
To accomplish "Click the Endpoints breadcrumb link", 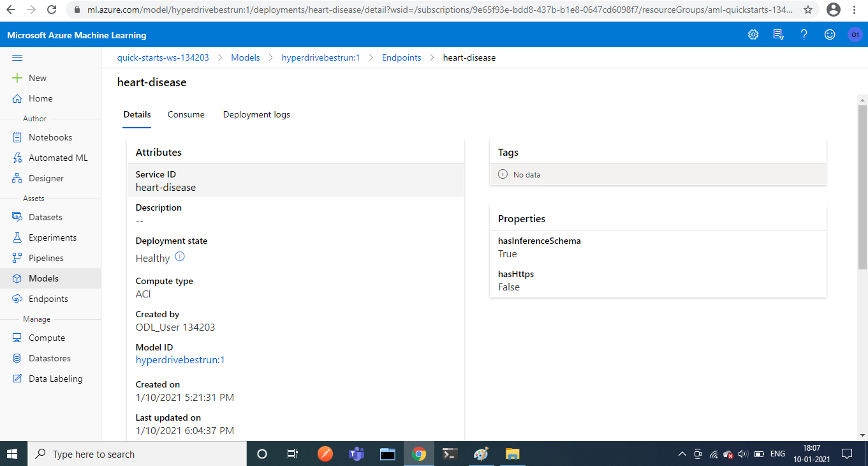I will [402, 57].
